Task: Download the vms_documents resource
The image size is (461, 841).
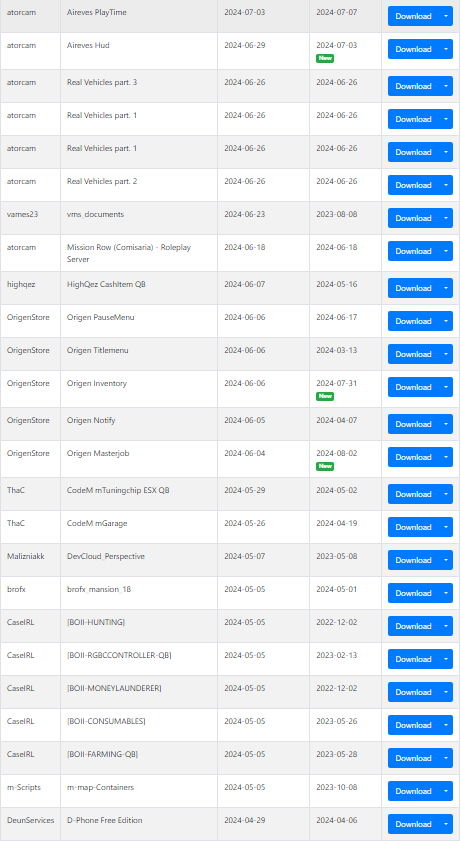Action: coord(413,218)
